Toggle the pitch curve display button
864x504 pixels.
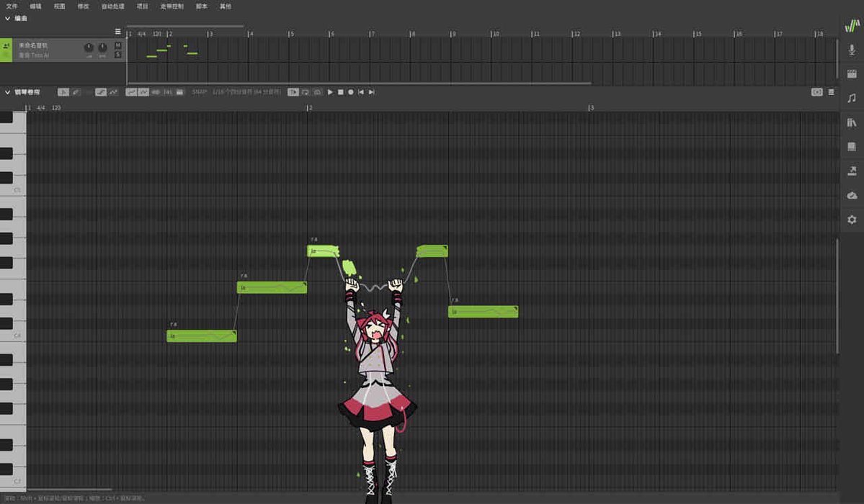[x=131, y=92]
